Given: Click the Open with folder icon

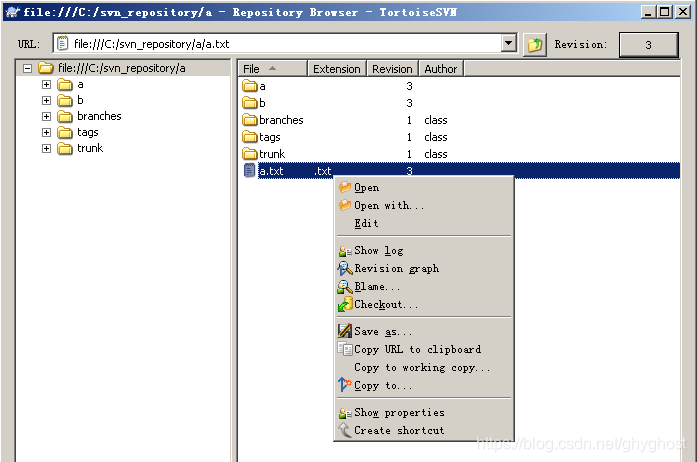Looking at the screenshot, I should pyautogui.click(x=345, y=205).
